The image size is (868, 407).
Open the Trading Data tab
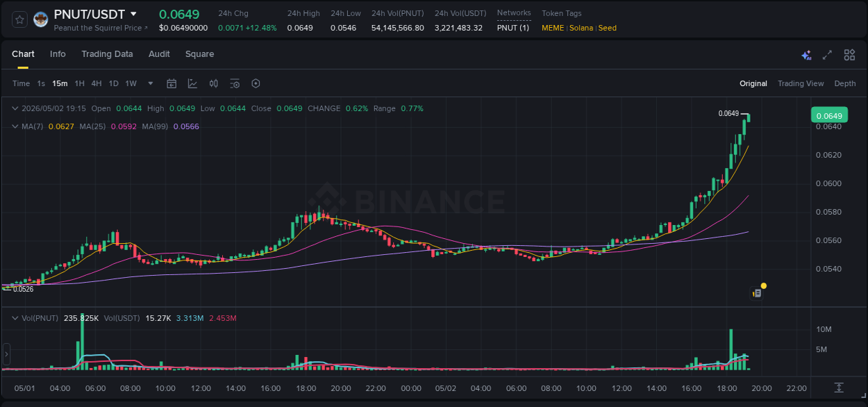pos(107,54)
